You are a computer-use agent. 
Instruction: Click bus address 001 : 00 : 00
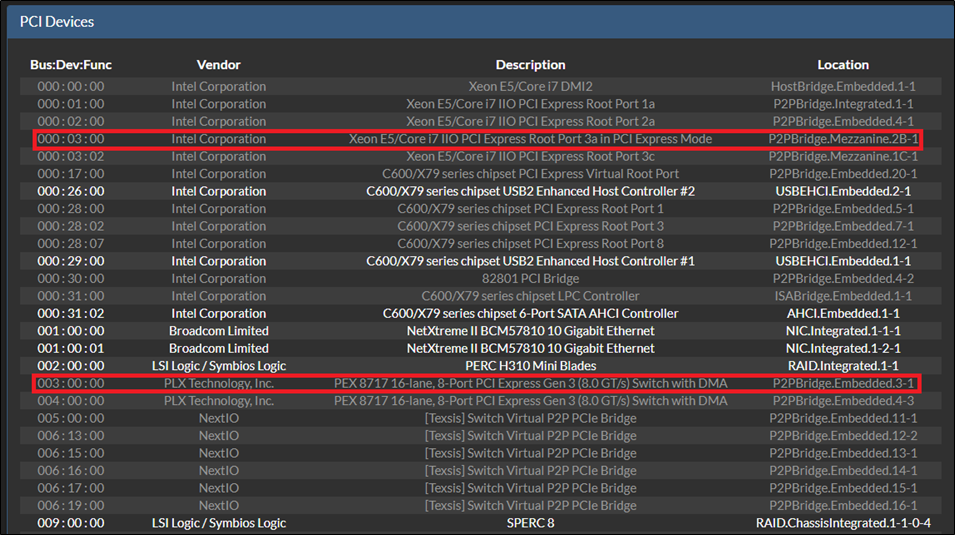pyautogui.click(x=71, y=331)
